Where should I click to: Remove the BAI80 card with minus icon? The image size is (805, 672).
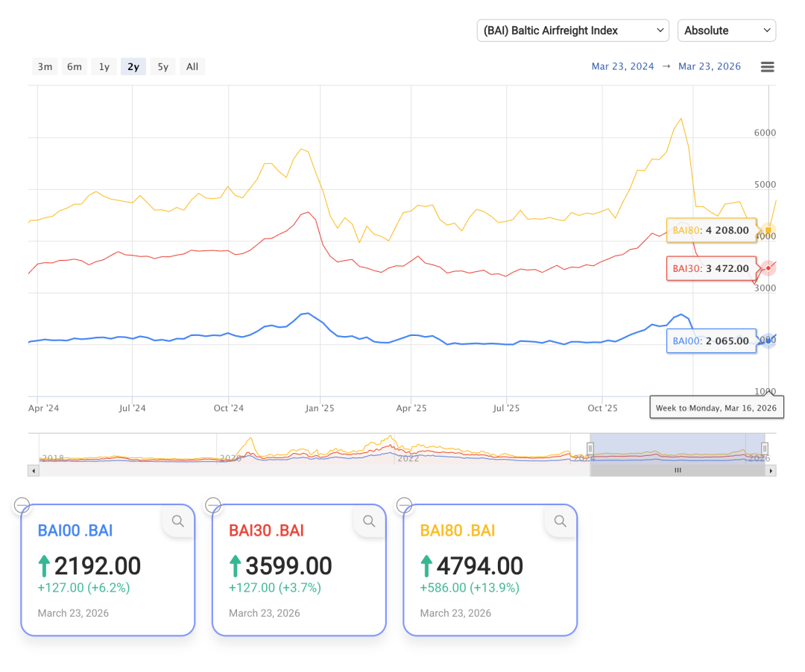coord(404,506)
